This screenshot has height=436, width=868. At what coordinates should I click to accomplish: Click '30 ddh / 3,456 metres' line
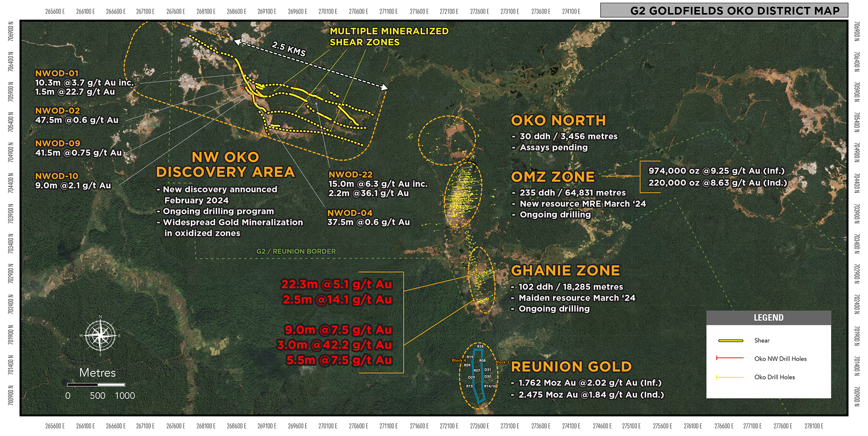(x=565, y=136)
